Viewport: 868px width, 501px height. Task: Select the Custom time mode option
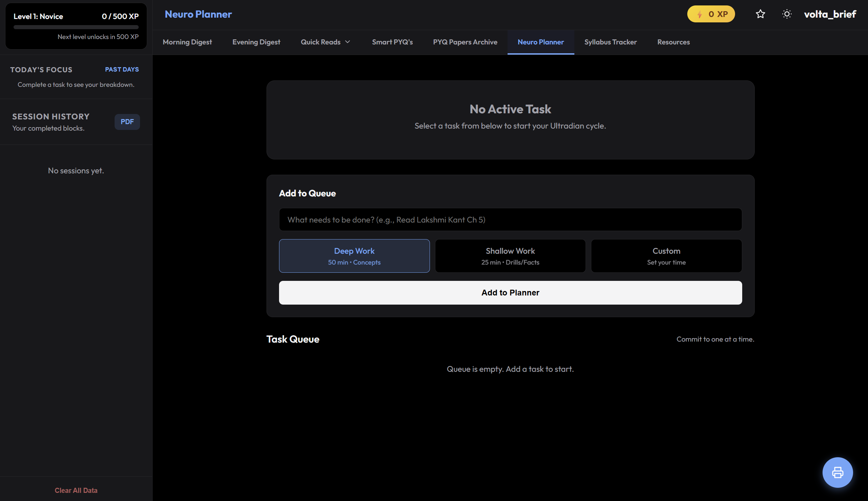tap(666, 256)
